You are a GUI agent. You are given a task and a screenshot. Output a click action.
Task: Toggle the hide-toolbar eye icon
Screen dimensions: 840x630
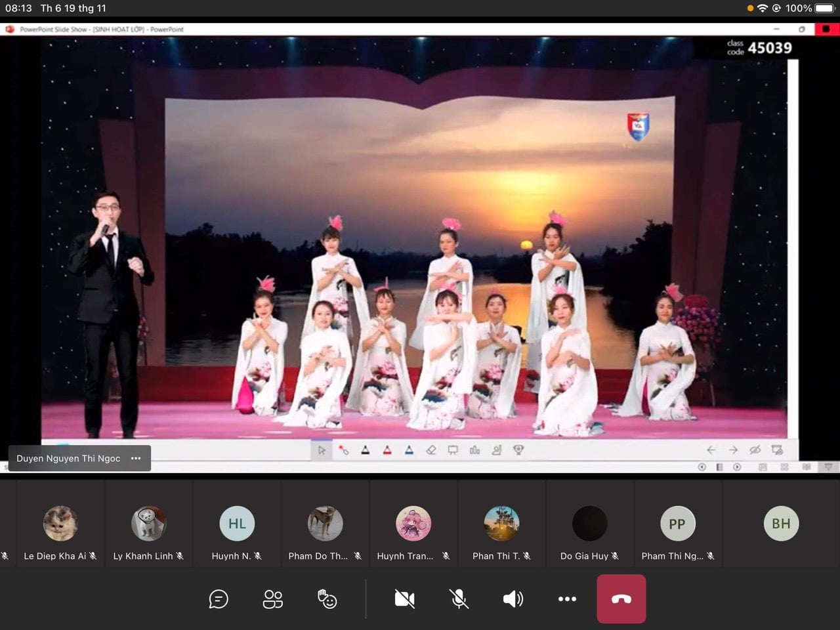pos(755,450)
